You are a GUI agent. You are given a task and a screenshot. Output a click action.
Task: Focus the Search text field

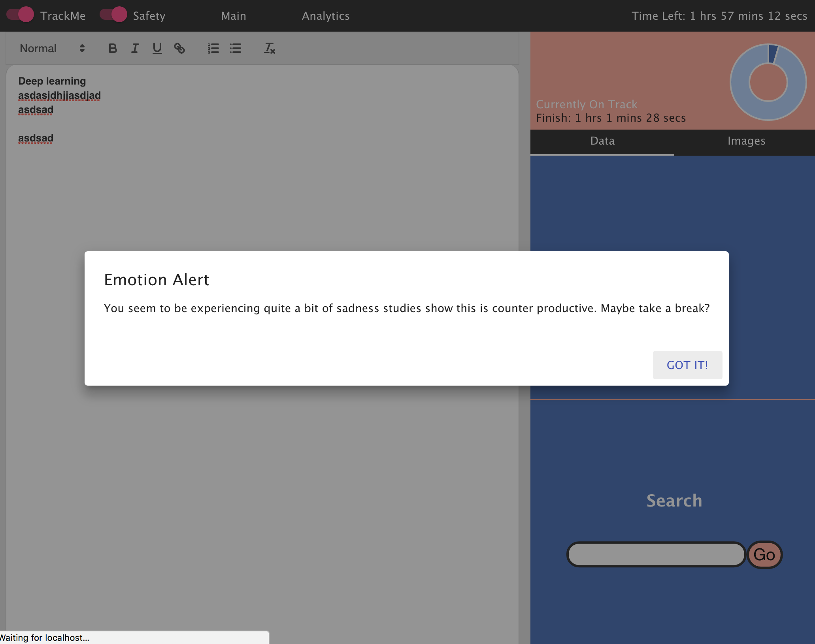[656, 554]
